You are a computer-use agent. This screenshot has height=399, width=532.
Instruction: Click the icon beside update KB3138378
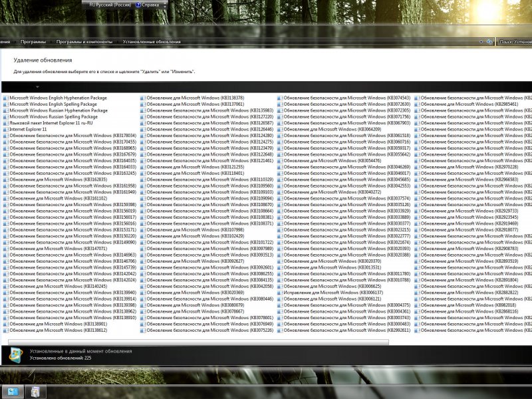(x=143, y=98)
